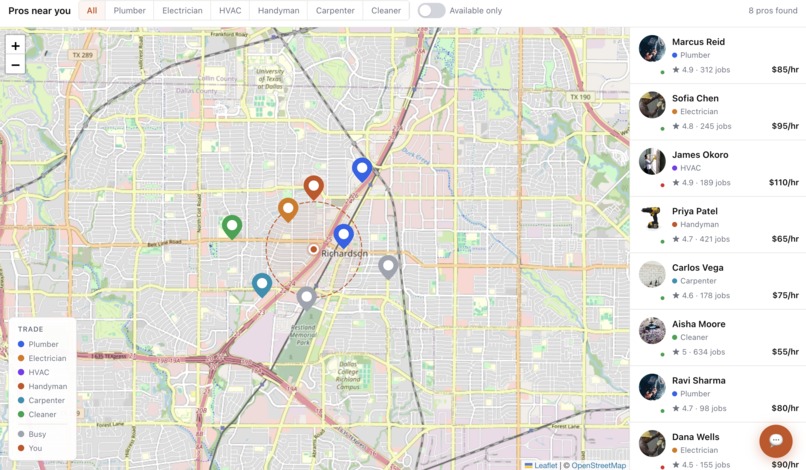The image size is (806, 470).
Task: Click the Handyman entry in Trade legend
Action: (x=43, y=386)
